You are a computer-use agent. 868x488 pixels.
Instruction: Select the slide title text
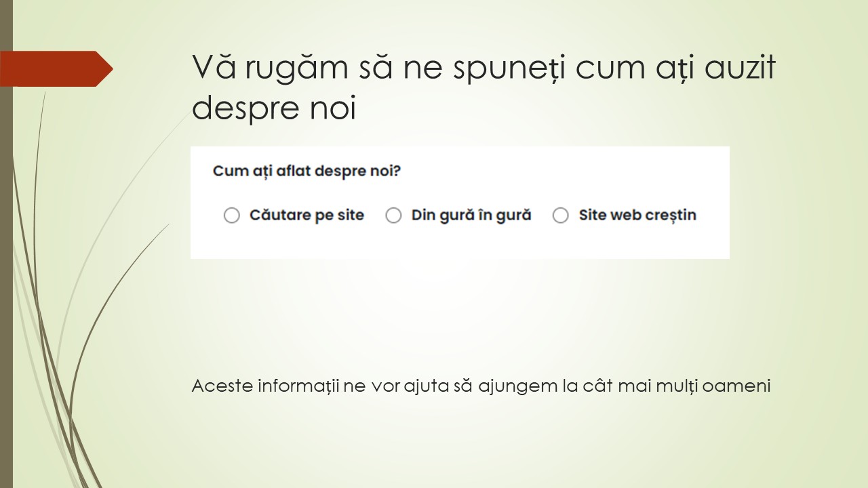point(484,88)
